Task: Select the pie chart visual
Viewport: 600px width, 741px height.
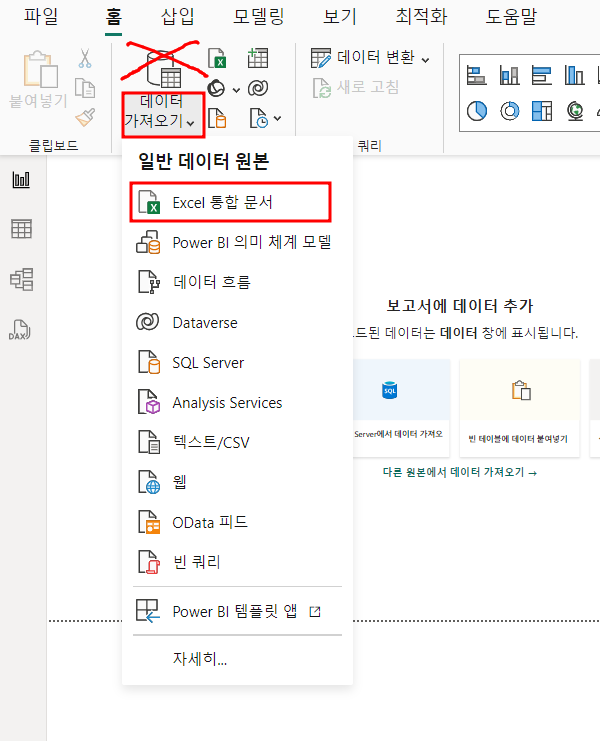Action: (477, 112)
